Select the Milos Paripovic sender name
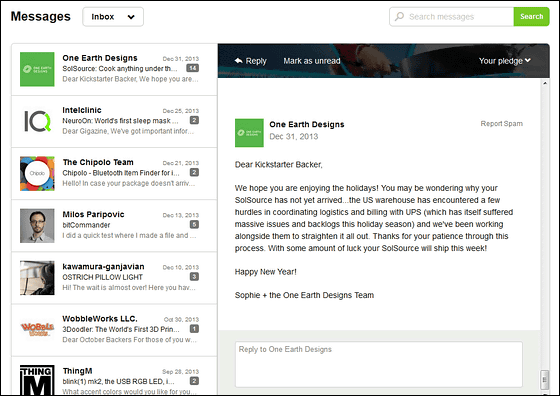Viewport: 560px width, 396px height. 93,214
